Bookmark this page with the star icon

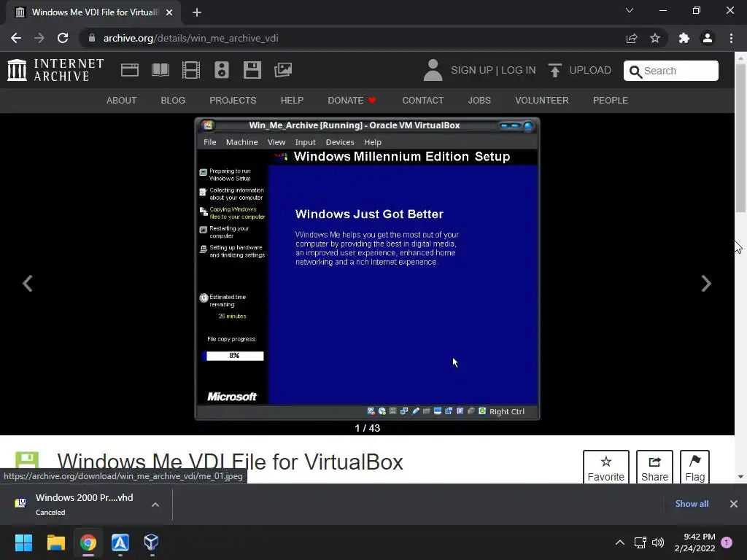[655, 38]
